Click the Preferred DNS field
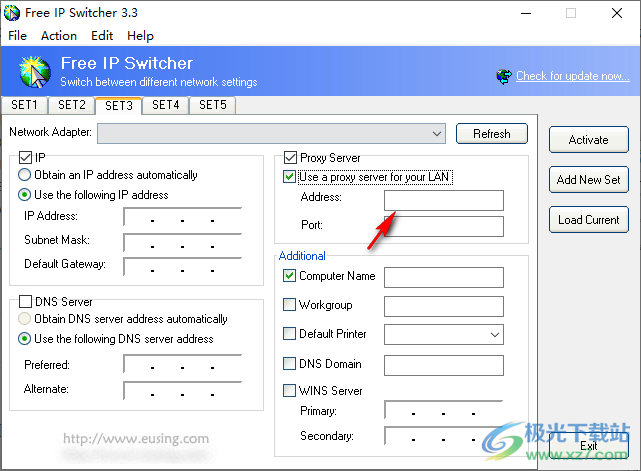The image size is (641, 471). (182, 364)
